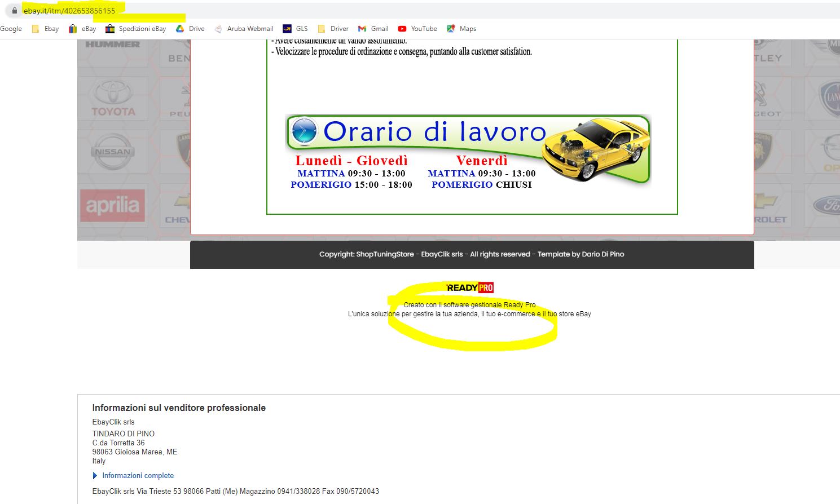
Task: Open the Driver bookmarks folder
Action: (333, 29)
